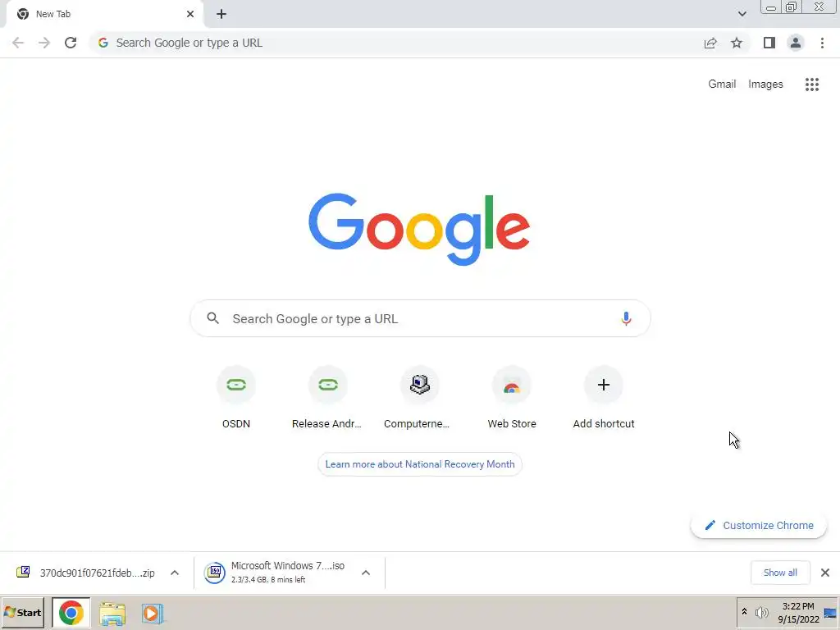Open the Web Store shortcut
Screen dimensions: 840x630
512,399
